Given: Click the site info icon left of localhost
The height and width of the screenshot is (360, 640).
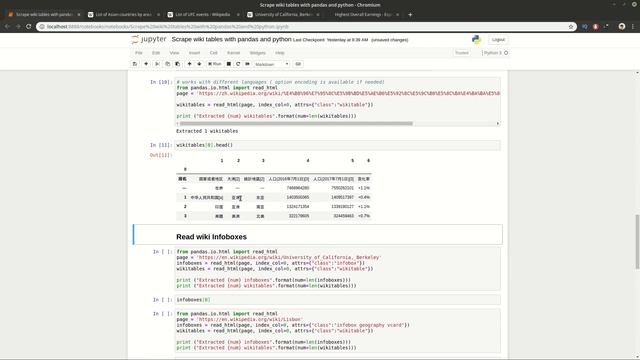Looking at the screenshot, I should point(42,27).
